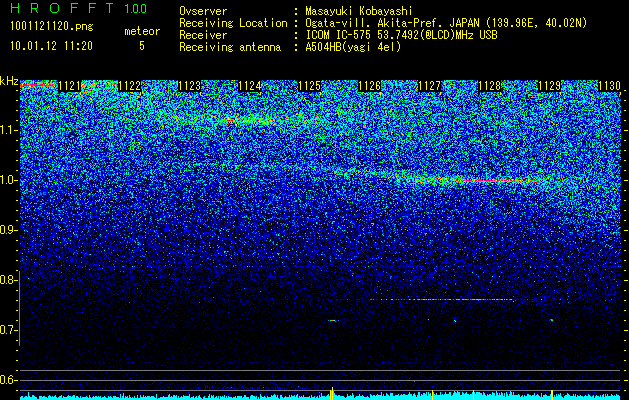Click the 1130 time marker

609,86
